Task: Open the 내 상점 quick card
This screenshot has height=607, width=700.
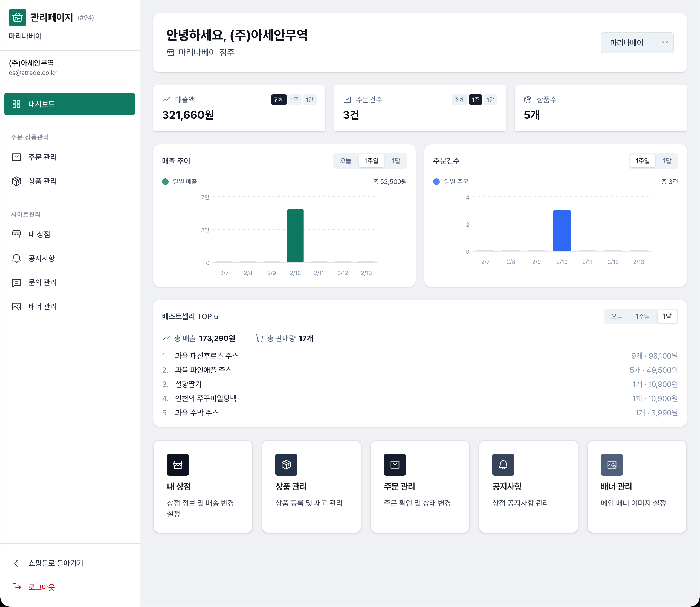Action: [x=203, y=487]
